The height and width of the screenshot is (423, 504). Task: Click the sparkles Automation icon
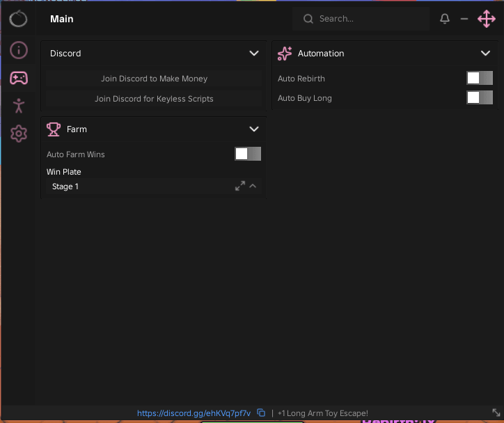click(x=285, y=54)
